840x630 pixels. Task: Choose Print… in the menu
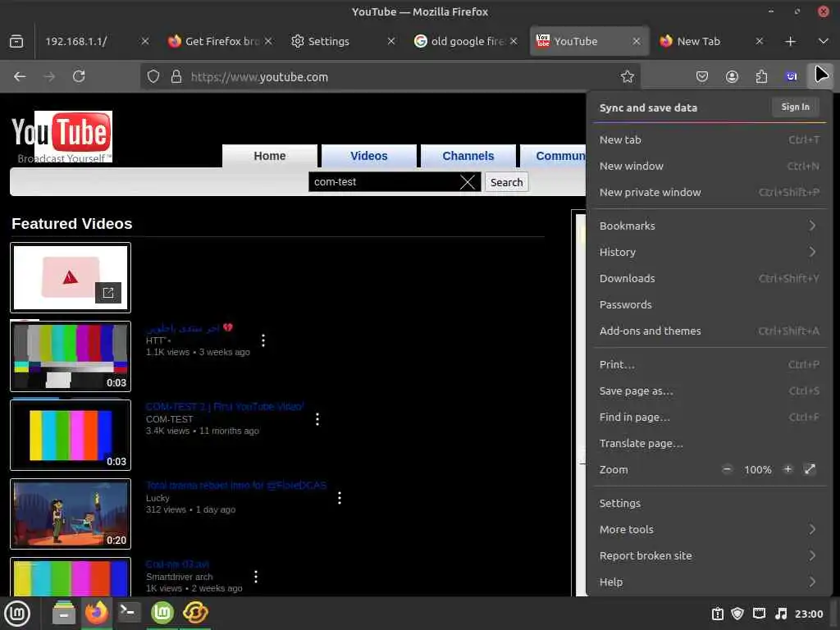pyautogui.click(x=710, y=364)
